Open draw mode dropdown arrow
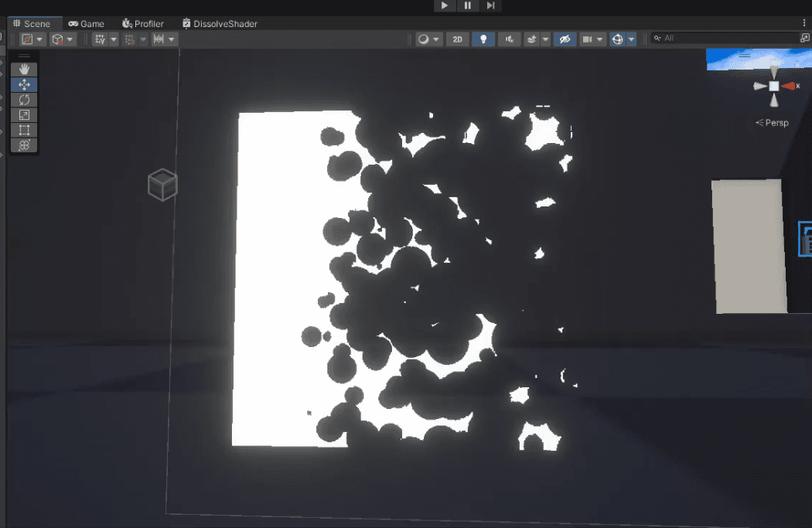The height and width of the screenshot is (528, 812). pyautogui.click(x=436, y=39)
